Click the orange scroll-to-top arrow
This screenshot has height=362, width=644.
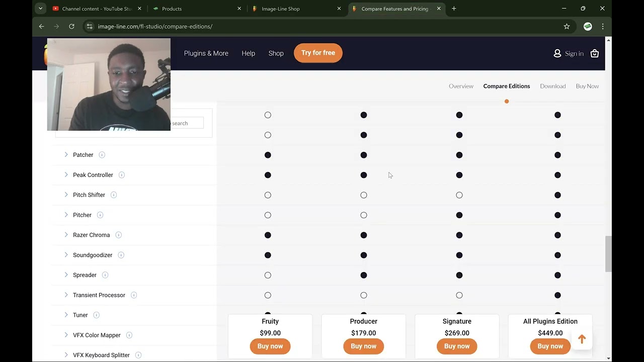[582, 339]
